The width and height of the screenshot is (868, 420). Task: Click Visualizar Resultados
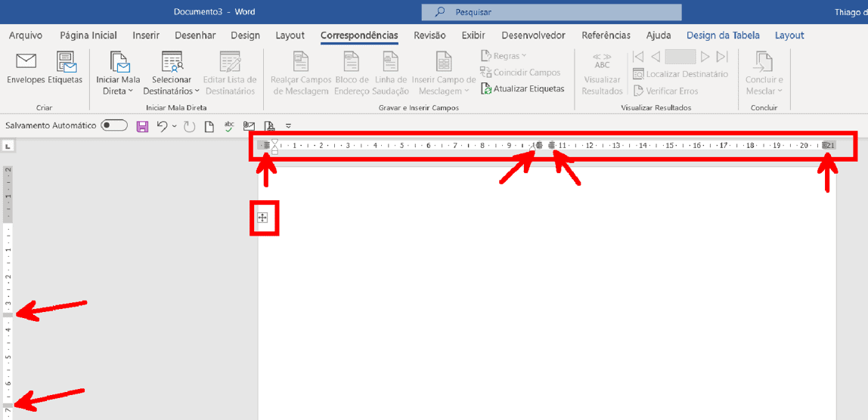(x=603, y=73)
